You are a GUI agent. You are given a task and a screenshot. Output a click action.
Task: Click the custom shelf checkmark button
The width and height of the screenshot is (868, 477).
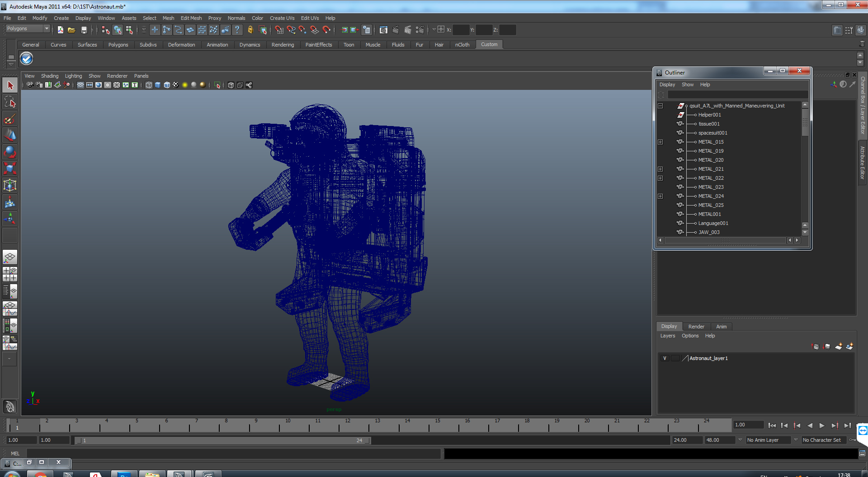coord(27,59)
